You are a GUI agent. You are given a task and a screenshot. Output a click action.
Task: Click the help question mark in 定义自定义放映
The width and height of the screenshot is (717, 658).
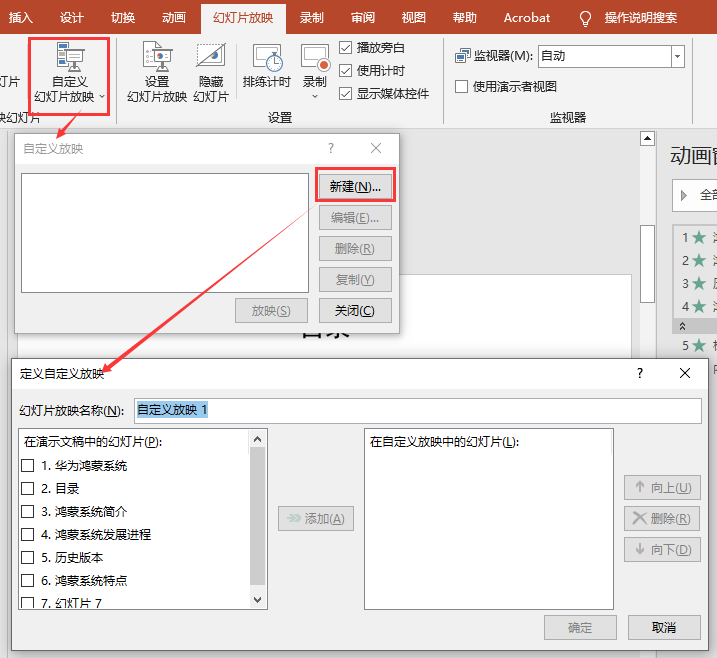tap(640, 373)
